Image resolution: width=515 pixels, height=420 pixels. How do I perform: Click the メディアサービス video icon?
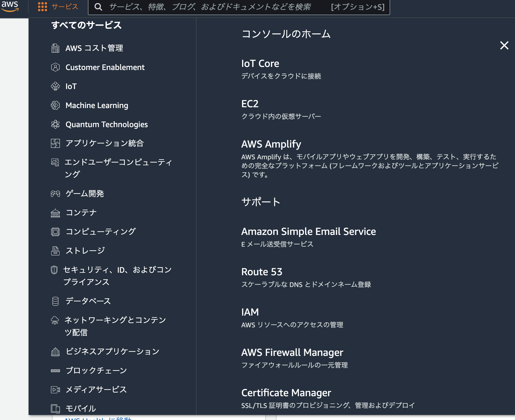click(55, 390)
